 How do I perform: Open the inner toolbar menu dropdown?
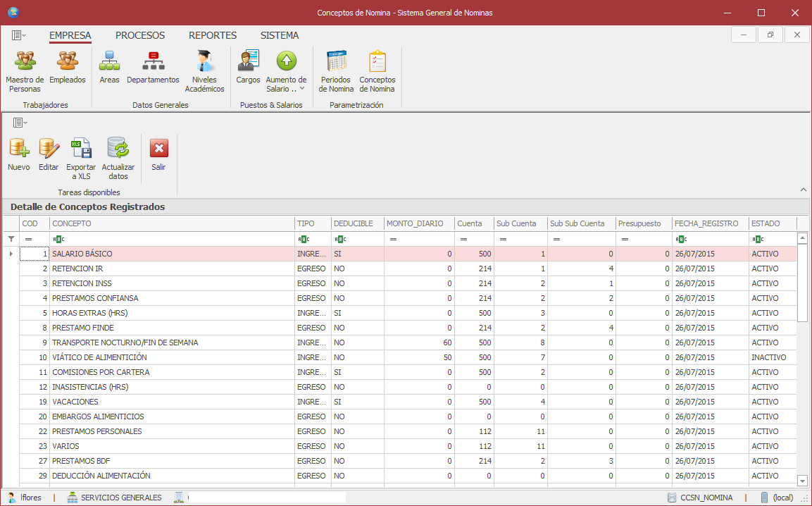20,123
